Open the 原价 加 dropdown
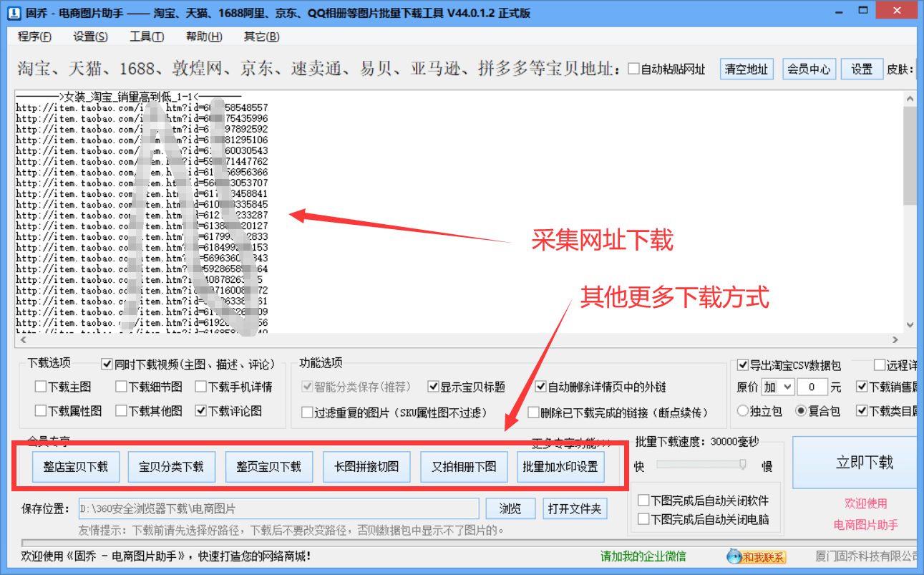The image size is (924, 575). click(778, 387)
